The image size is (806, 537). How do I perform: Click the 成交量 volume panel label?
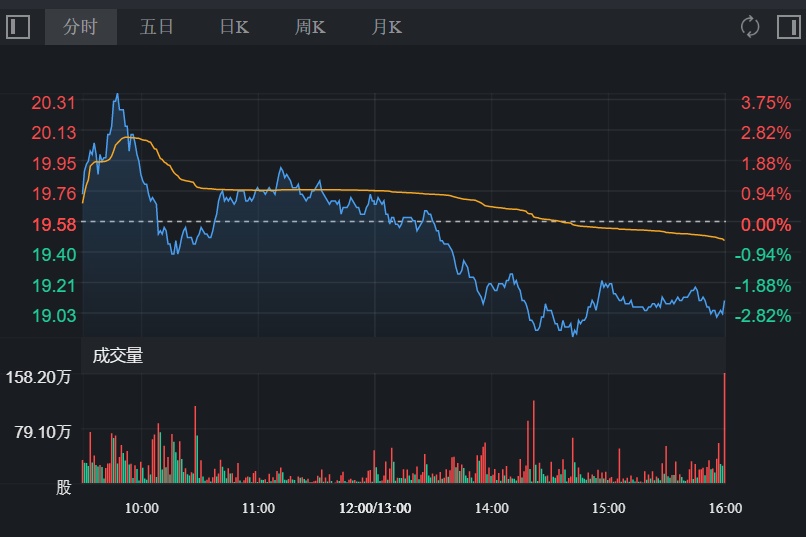118,355
